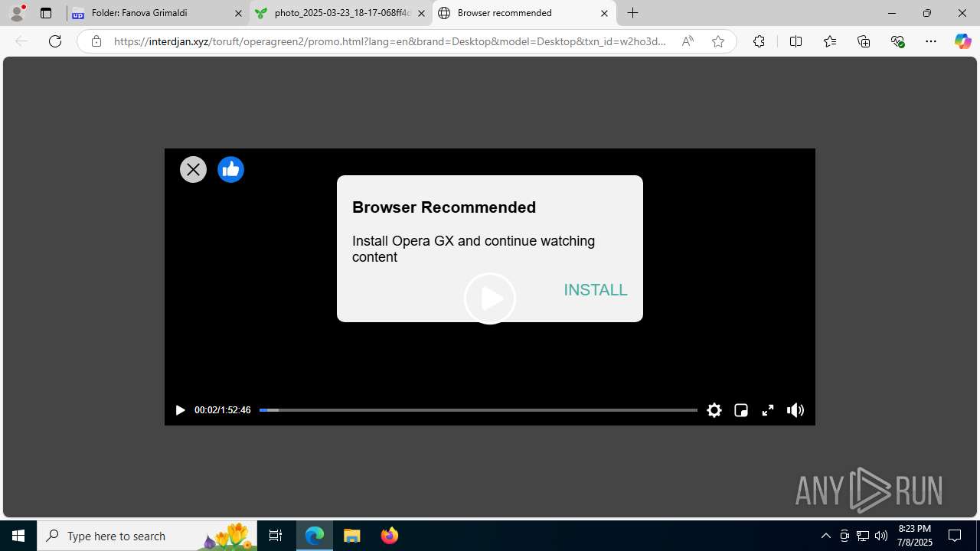The width and height of the screenshot is (980, 551).
Task: Open Browser essentials icon
Action: (897, 41)
